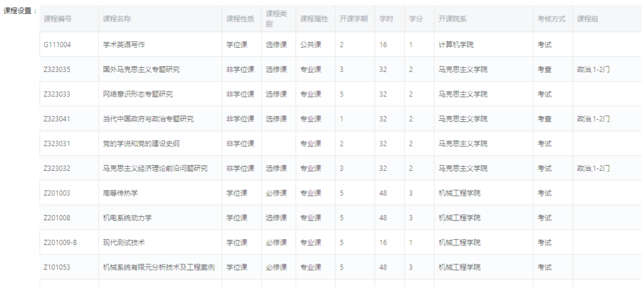The height and width of the screenshot is (287, 644).
Task: Click the 考核方式 column header
Action: pyautogui.click(x=552, y=19)
